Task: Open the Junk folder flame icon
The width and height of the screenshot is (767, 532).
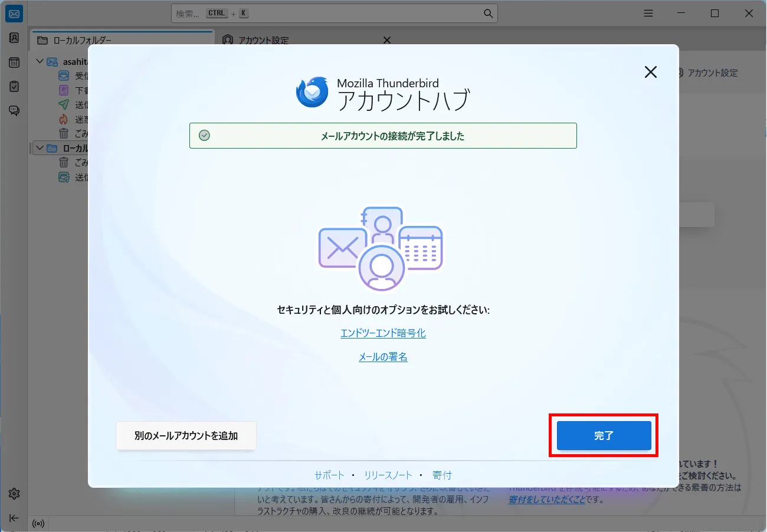Action: coord(64,119)
